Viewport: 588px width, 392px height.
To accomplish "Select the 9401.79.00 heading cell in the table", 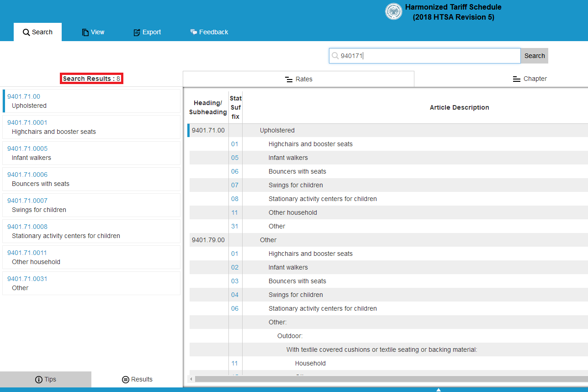I will (x=208, y=240).
